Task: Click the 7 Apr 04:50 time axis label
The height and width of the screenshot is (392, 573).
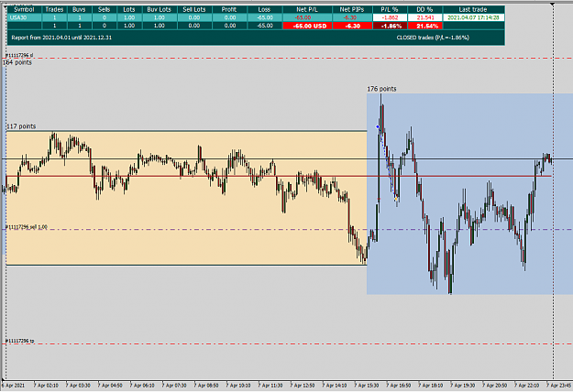Action: point(110,386)
